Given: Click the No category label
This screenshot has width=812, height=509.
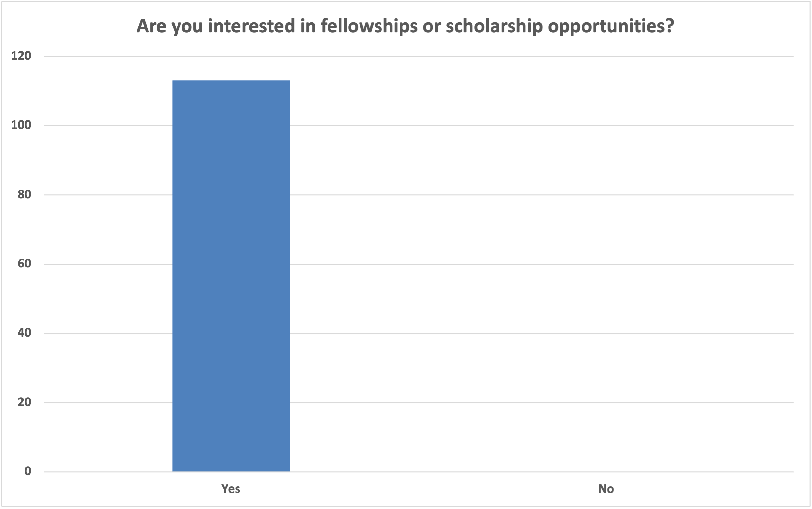Looking at the screenshot, I should (x=606, y=489).
